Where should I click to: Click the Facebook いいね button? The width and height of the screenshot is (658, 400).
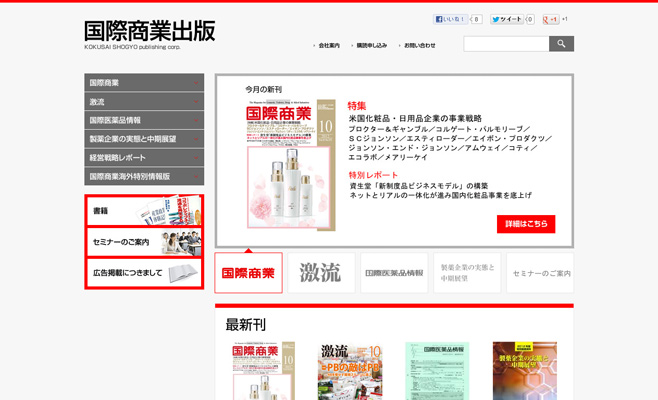pos(450,19)
